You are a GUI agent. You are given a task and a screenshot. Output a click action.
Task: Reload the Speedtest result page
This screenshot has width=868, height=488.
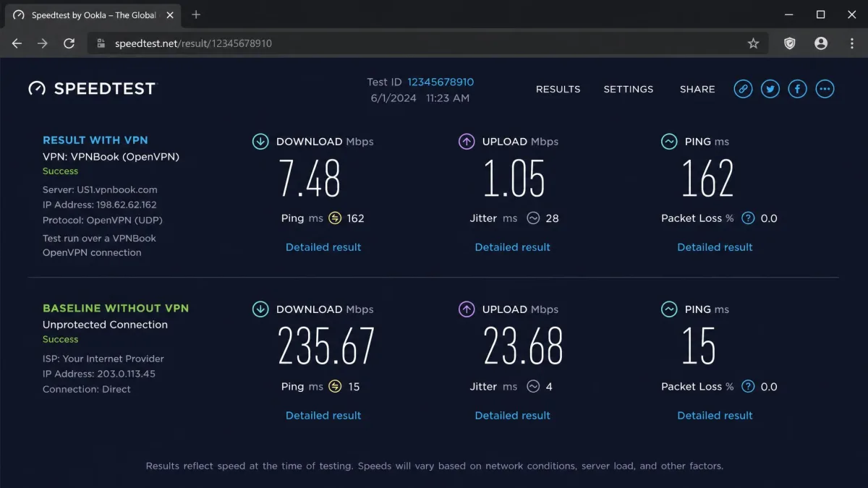tap(69, 43)
